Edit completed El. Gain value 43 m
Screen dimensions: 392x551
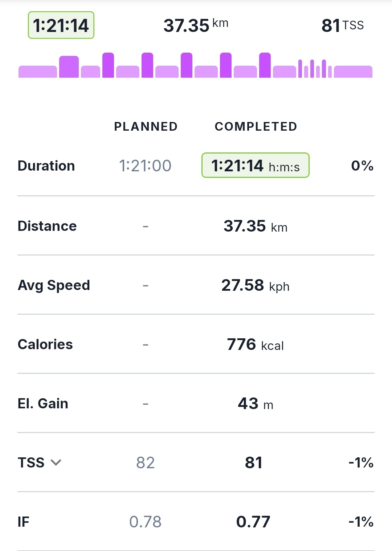pos(255,404)
